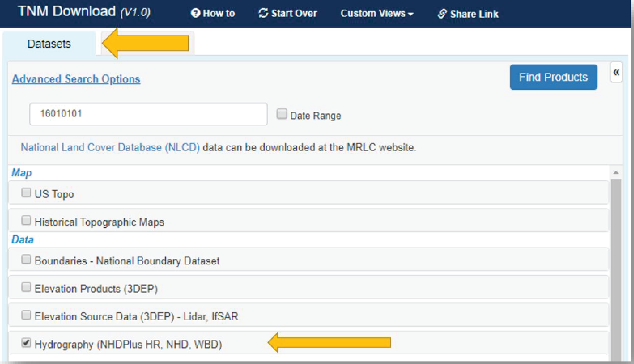Image resolution: width=634 pixels, height=364 pixels.
Task: Click the Data section heading
Action: (x=23, y=240)
